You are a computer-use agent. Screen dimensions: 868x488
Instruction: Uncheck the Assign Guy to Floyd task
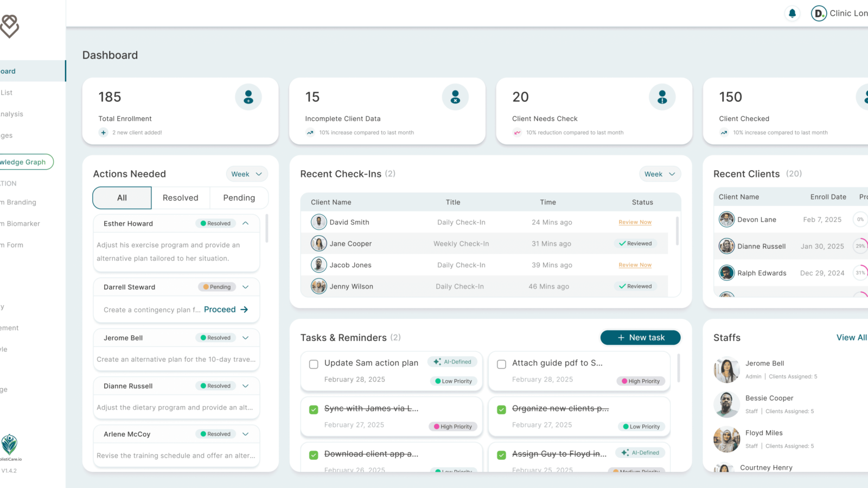[501, 455]
